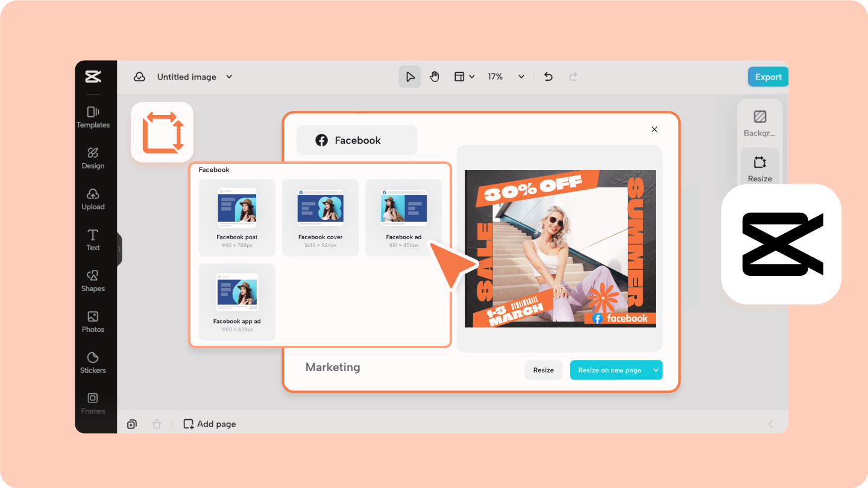Open the Templates panel

[x=93, y=117]
